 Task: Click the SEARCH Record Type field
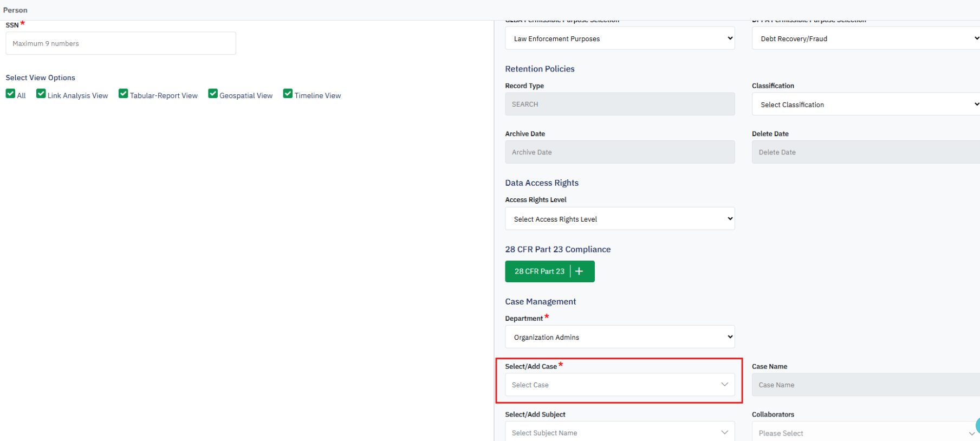(619, 104)
